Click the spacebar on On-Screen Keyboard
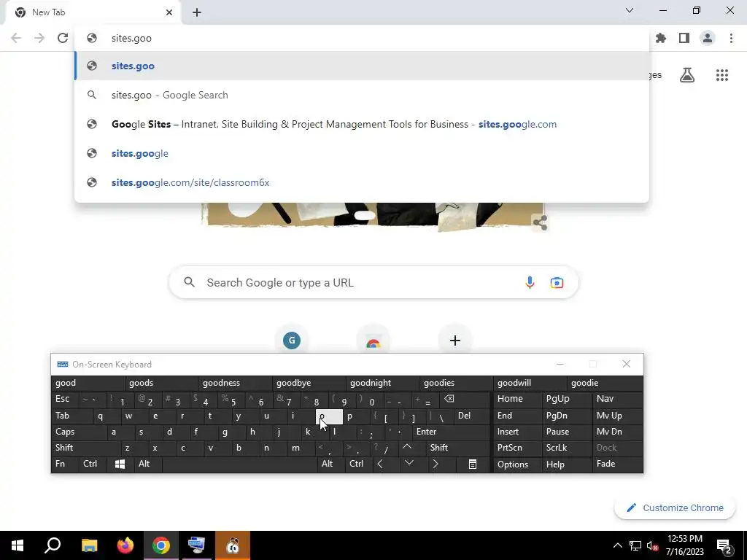This screenshot has height=560, width=747. [x=239, y=464]
